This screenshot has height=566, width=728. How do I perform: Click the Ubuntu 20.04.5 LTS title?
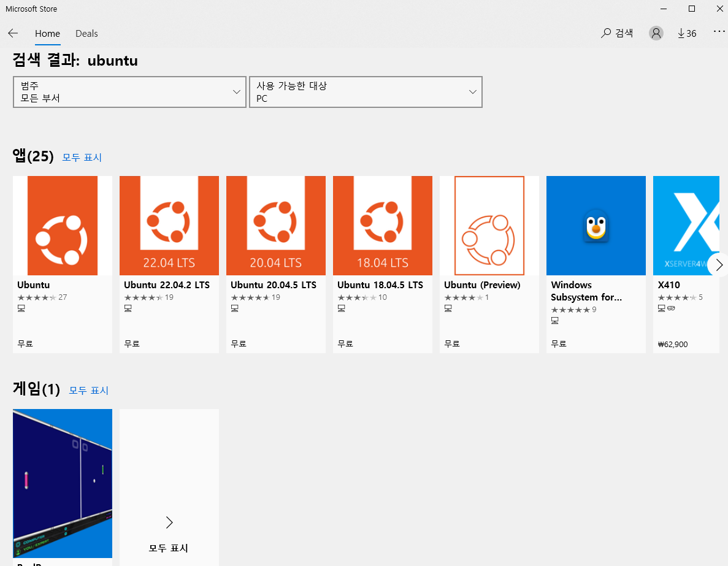click(x=274, y=285)
